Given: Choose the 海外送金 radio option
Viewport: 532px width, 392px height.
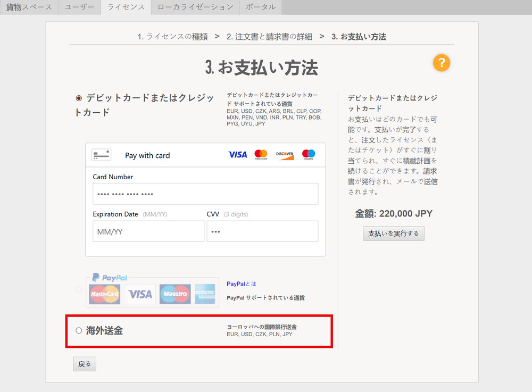Looking at the screenshot, I should coord(79,331).
